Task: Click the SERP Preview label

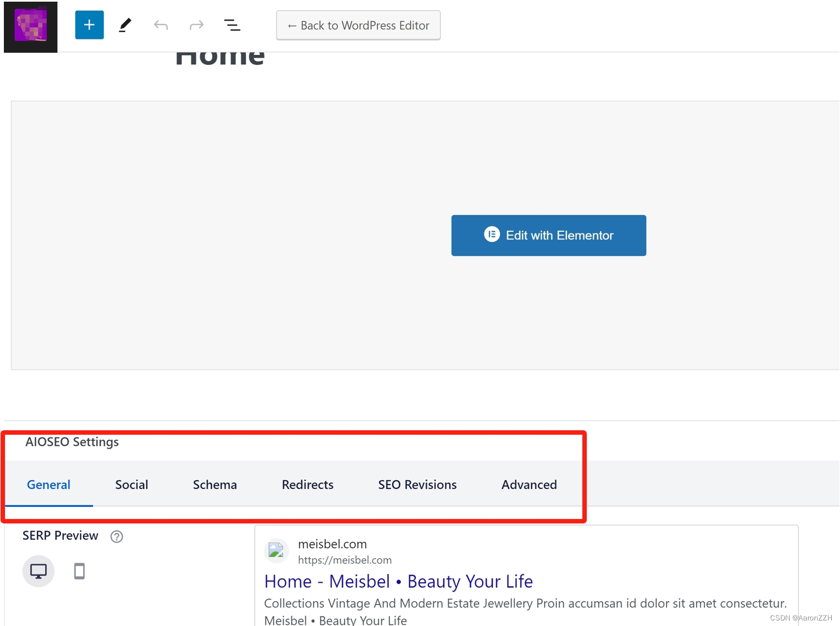Action: tap(60, 536)
